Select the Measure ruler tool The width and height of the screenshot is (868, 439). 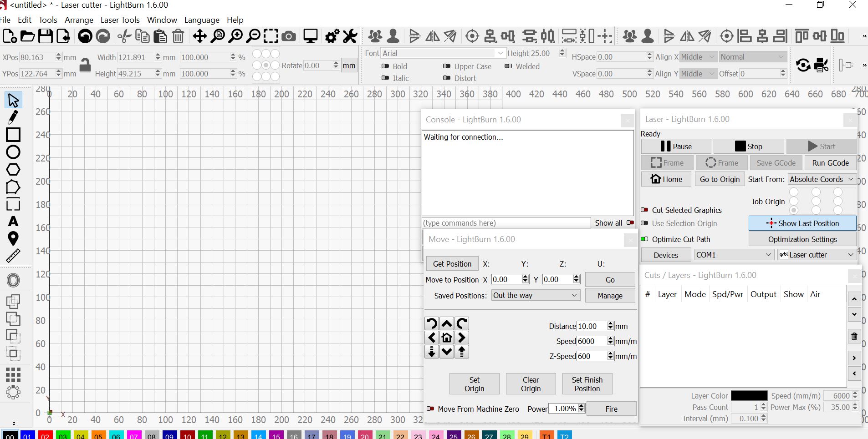(x=13, y=256)
